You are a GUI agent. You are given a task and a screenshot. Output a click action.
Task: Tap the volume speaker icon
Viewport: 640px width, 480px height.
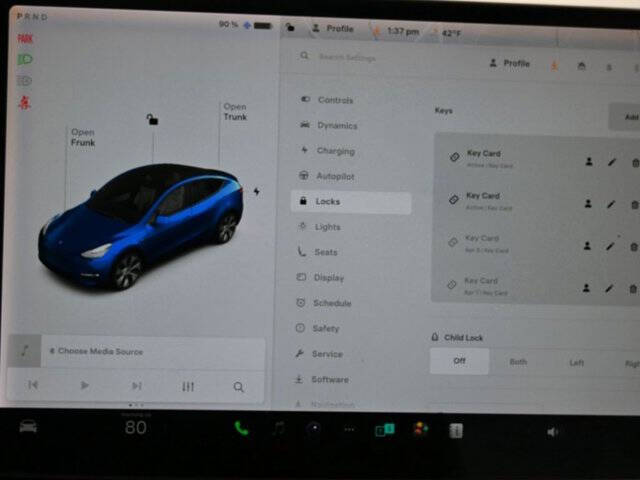point(552,432)
